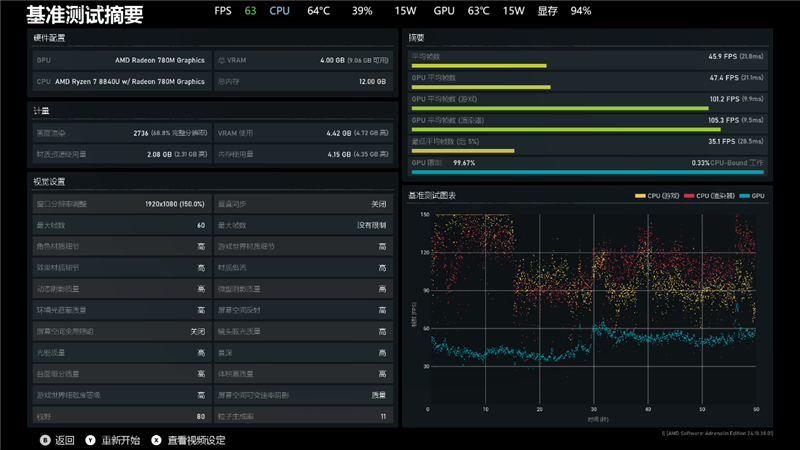Click the Y button glyph for 重新开始

[90, 440]
